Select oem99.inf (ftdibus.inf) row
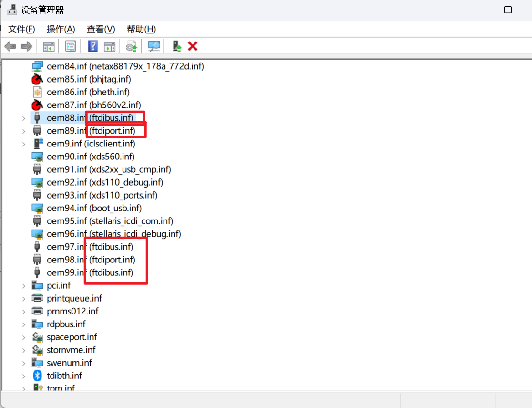 (90, 273)
